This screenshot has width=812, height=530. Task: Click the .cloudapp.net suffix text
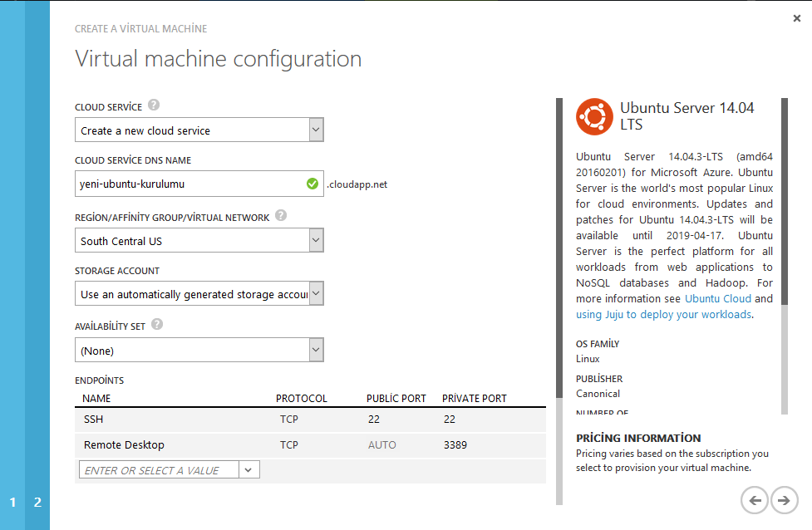pos(357,184)
